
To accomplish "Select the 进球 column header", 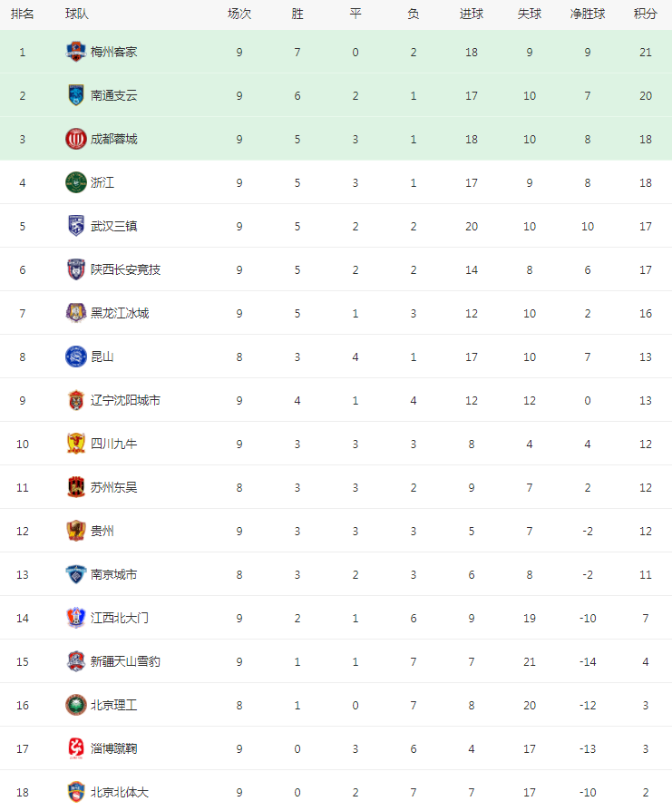I will 472,14.
